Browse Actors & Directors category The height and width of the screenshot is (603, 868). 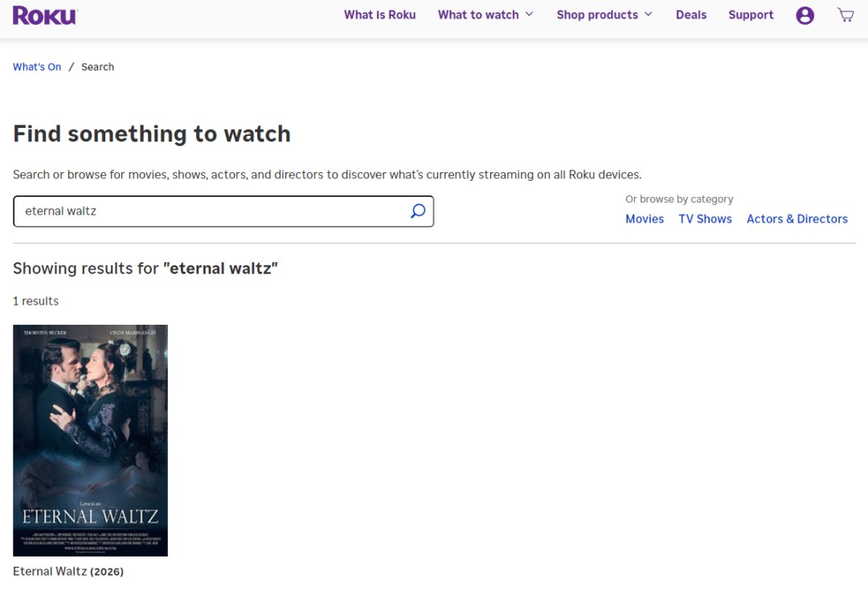797,219
